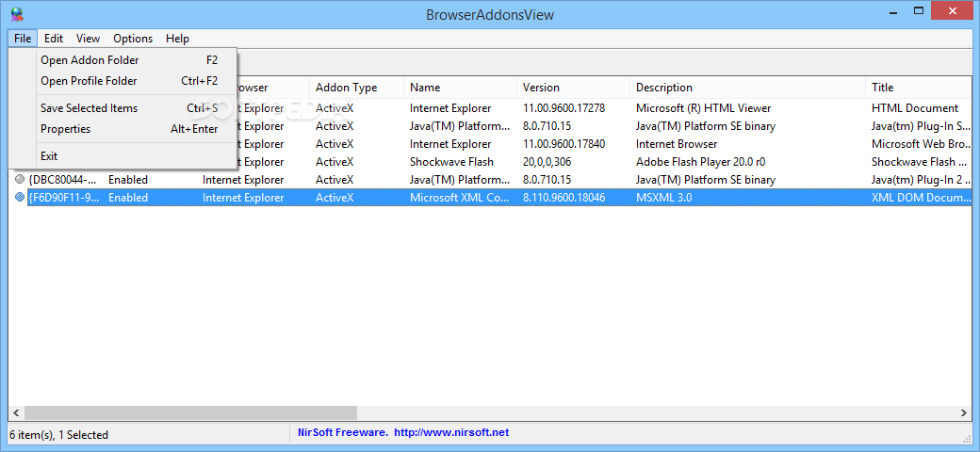Click the horizontal scrollbar thumb
Image resolution: width=980 pixels, height=452 pixels.
tap(190, 412)
